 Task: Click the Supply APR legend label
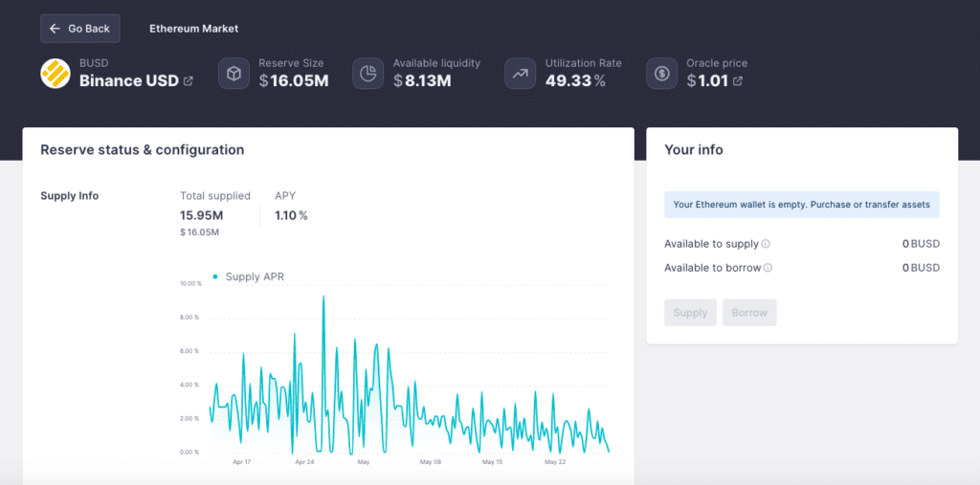(x=255, y=276)
